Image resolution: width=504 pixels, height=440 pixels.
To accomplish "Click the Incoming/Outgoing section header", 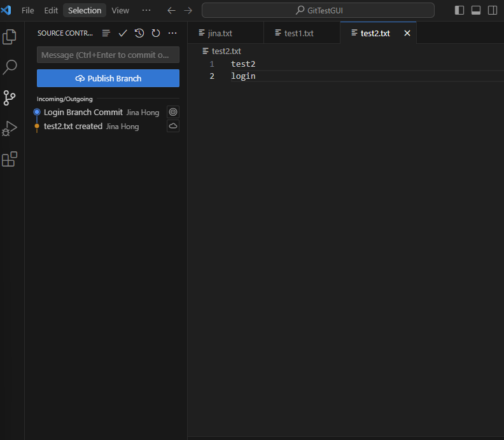I will click(65, 99).
